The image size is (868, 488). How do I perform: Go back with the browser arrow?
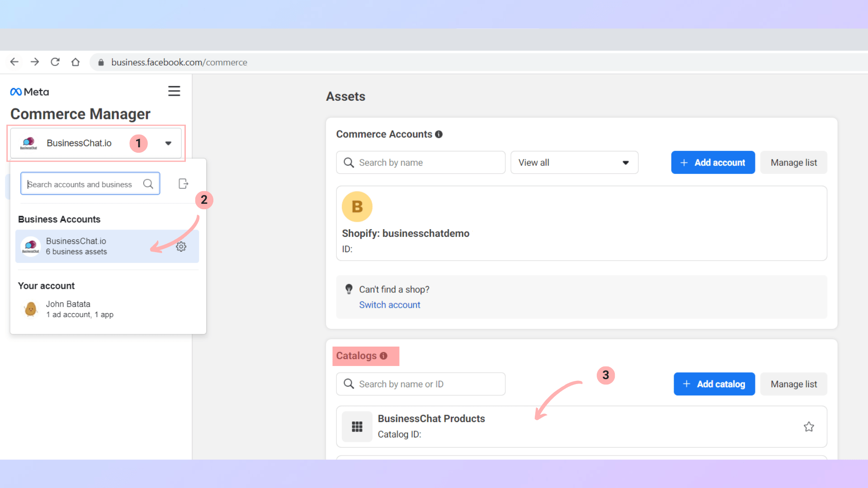pyautogui.click(x=14, y=62)
